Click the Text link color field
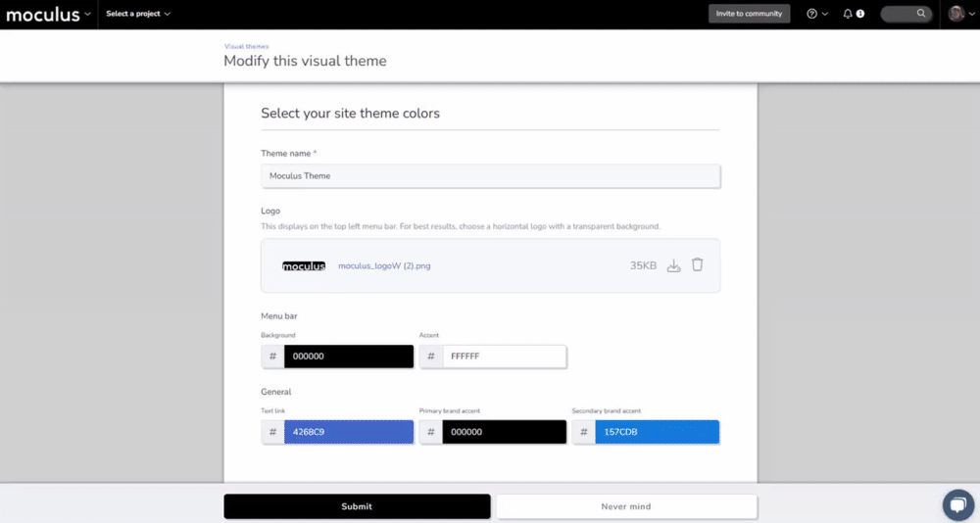980x523 pixels. [348, 431]
